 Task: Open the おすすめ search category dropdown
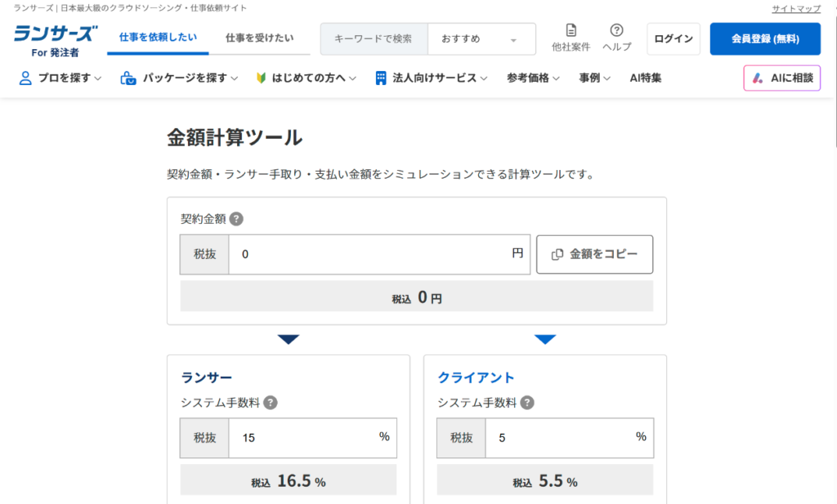coord(481,39)
